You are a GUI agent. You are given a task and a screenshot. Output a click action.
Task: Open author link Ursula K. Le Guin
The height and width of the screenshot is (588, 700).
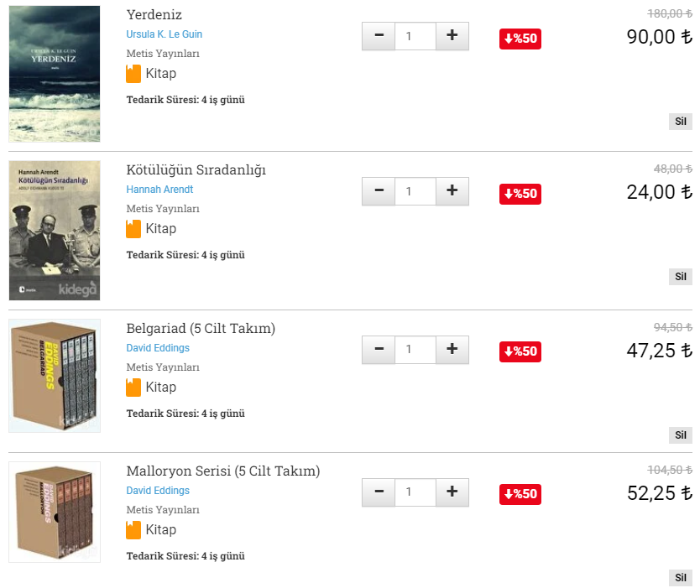click(x=164, y=34)
